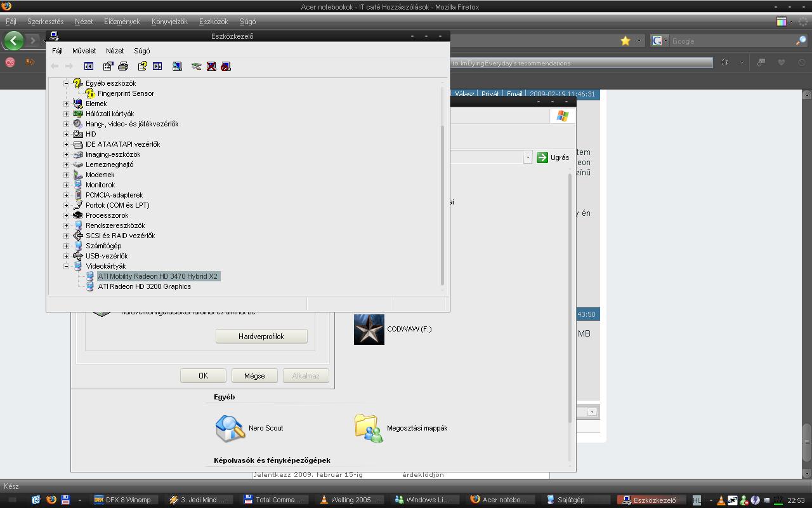Open Nero Scout icon in Sajátgép window
812x508 pixels.
point(230,428)
